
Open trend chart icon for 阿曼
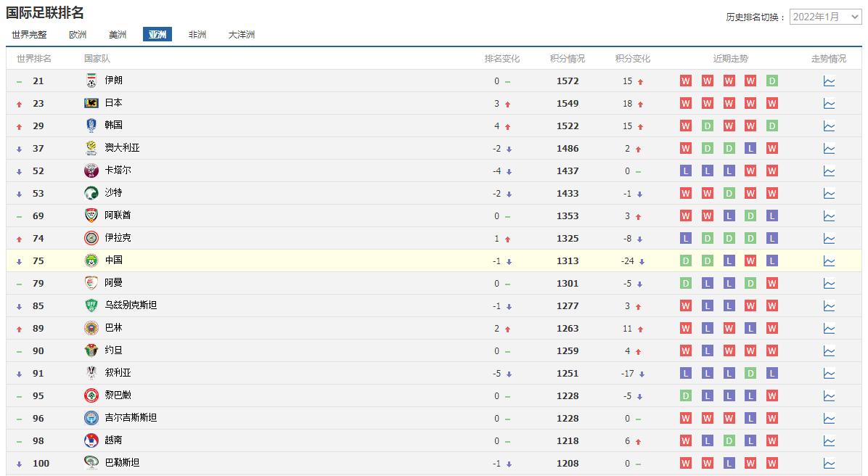(x=829, y=284)
